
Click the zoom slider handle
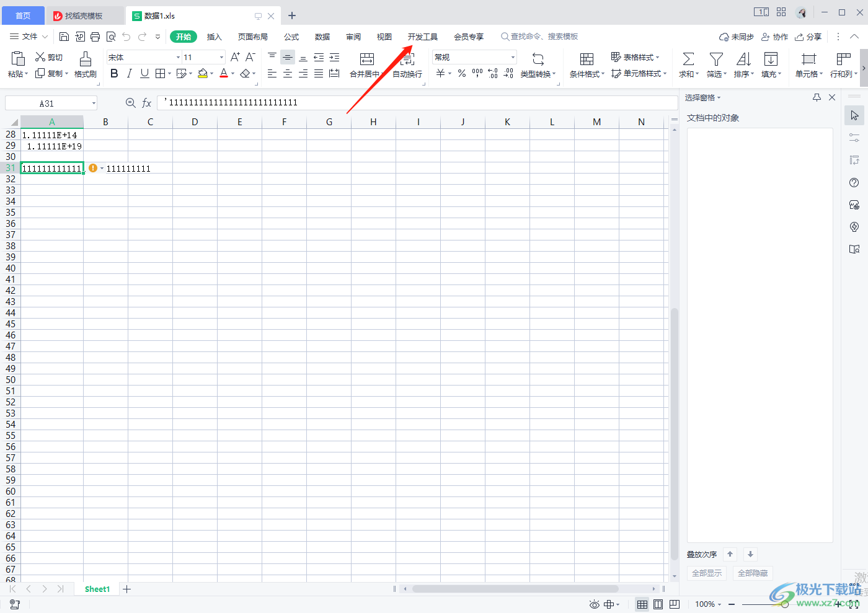pos(785,604)
